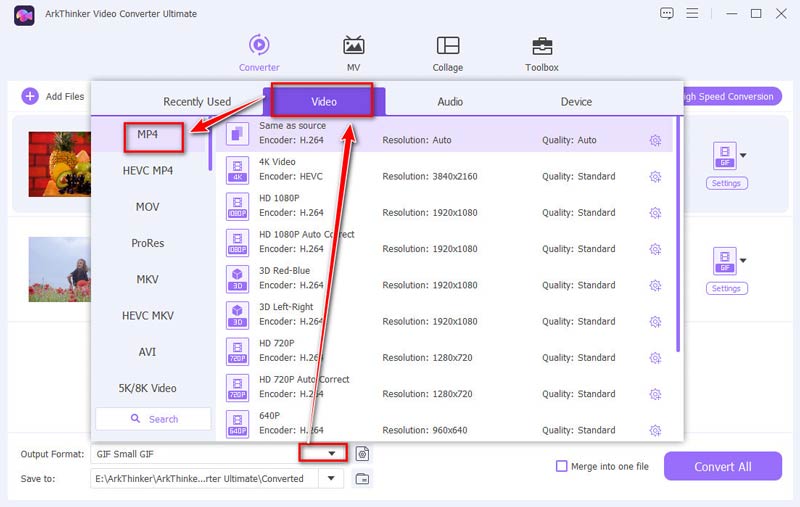Viewport: 800px width, 507px height.
Task: Open settings gear for 3D Red-Blue preset
Action: [655, 285]
